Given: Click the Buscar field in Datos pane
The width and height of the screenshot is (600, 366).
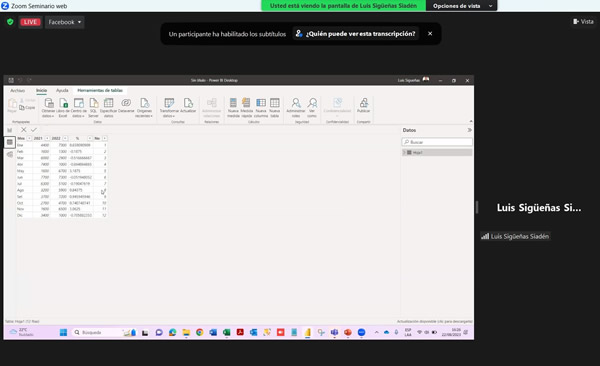Looking at the screenshot, I should tap(437, 142).
